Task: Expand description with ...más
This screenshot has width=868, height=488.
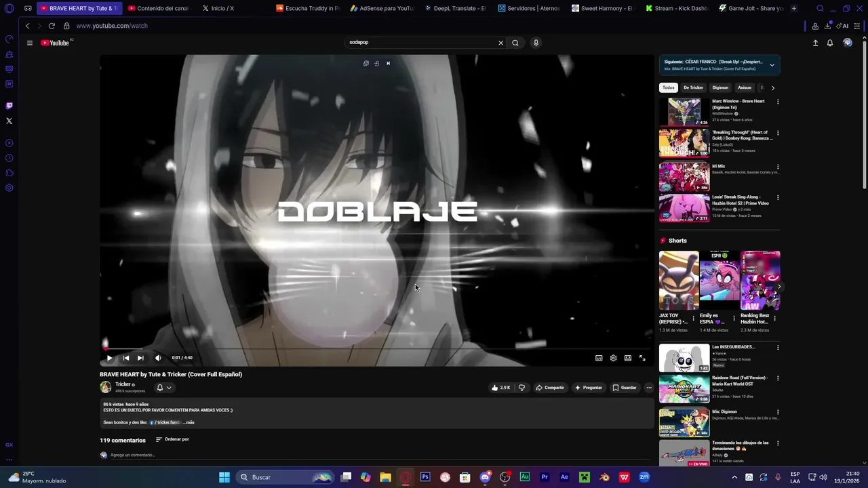Action: [189, 422]
